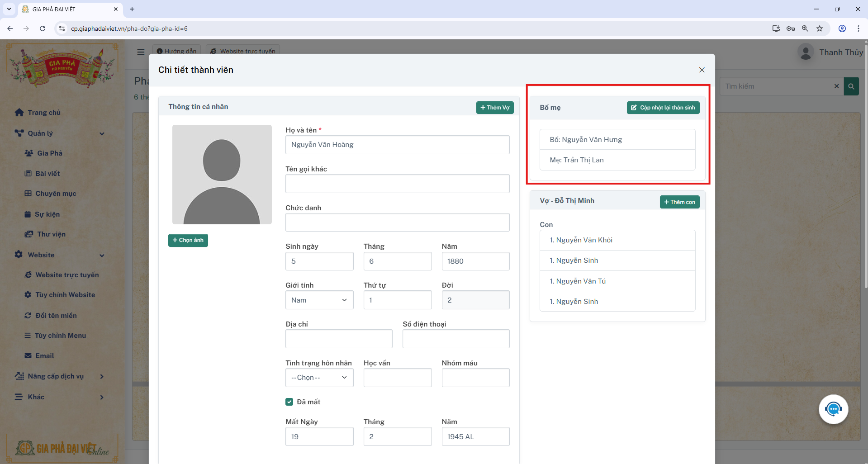
Task: Open the Tình trạng hôn nhân dropdown
Action: (x=319, y=378)
